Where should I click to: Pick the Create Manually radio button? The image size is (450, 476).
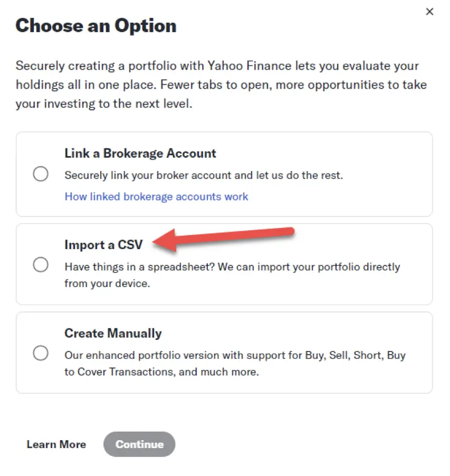pyautogui.click(x=41, y=353)
